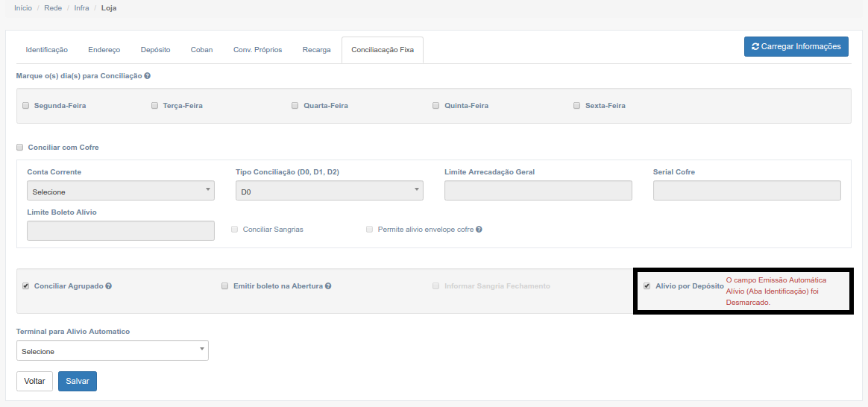The width and height of the screenshot is (868, 407).
Task: Switch to the Identificação tab
Action: coord(46,50)
